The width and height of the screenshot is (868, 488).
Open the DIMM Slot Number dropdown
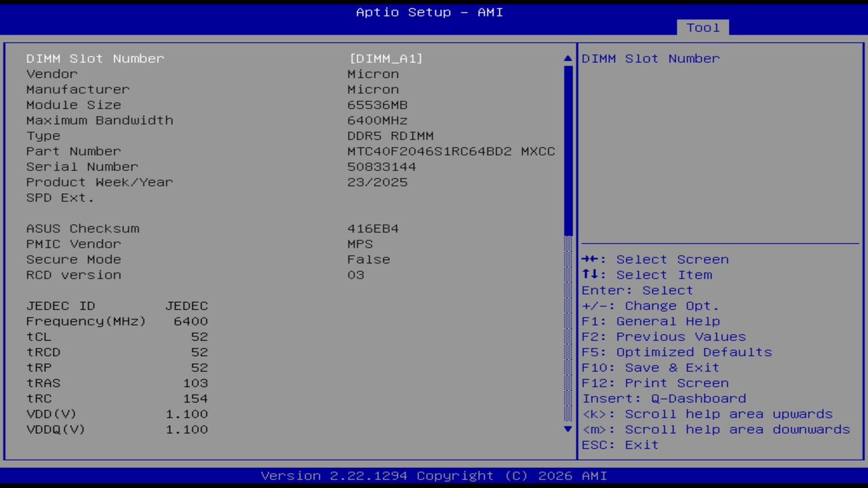(x=387, y=58)
